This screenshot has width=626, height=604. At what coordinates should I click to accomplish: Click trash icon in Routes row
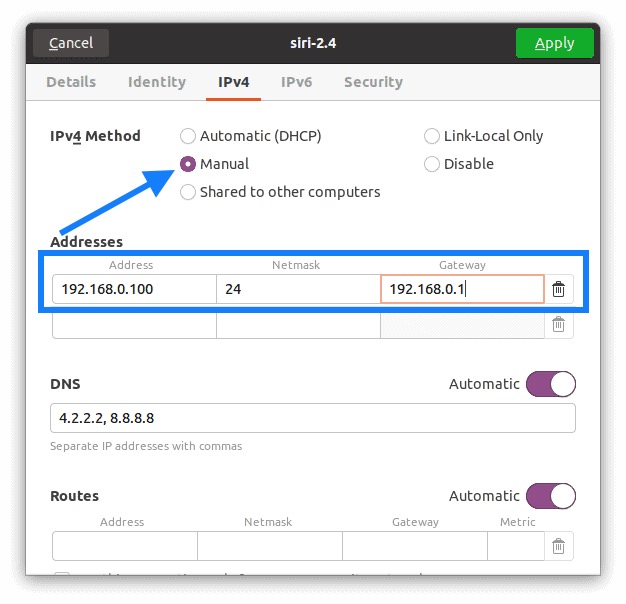(558, 546)
